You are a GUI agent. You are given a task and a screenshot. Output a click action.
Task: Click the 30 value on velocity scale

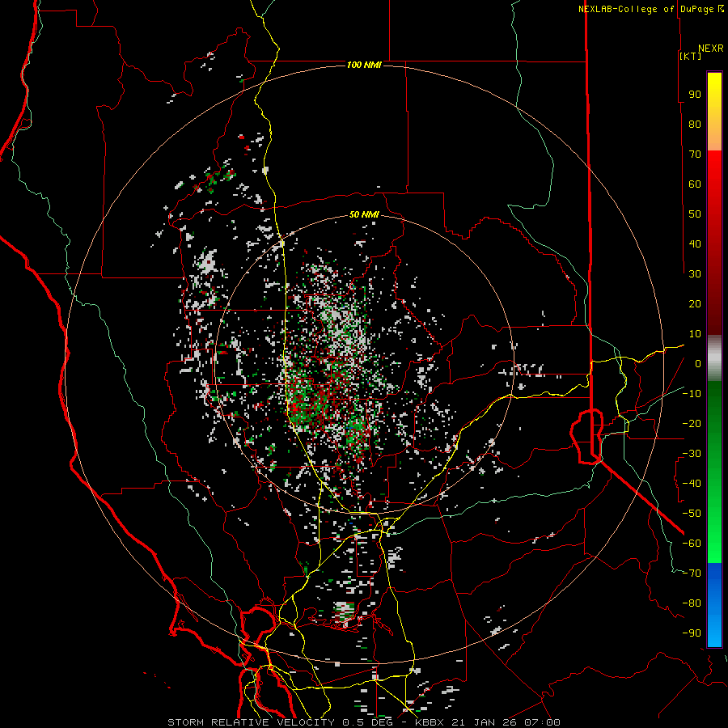[695, 274]
